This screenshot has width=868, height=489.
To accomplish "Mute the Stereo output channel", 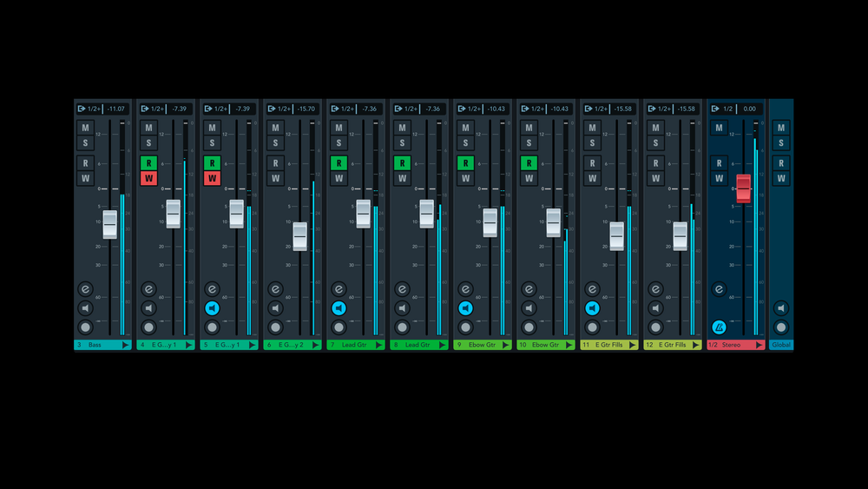I will click(719, 128).
